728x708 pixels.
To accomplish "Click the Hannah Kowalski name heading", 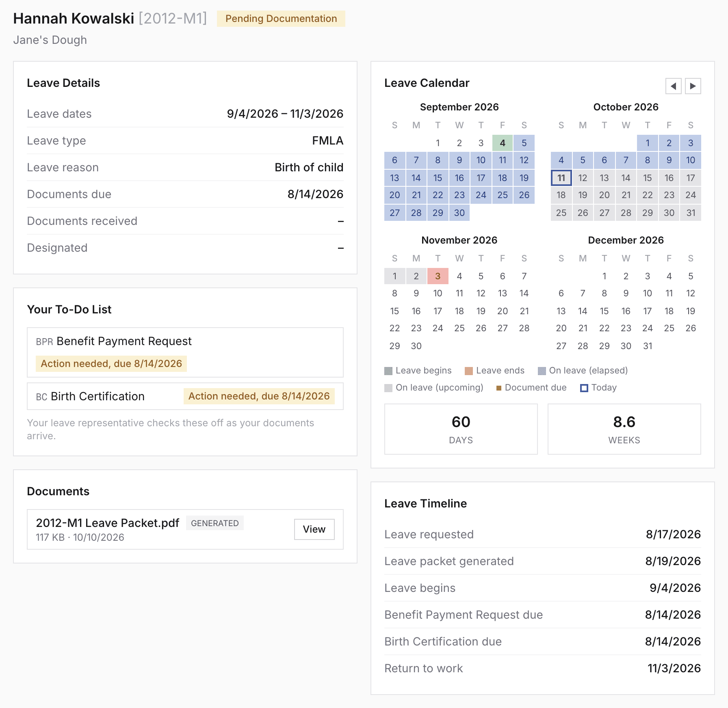I will [74, 19].
